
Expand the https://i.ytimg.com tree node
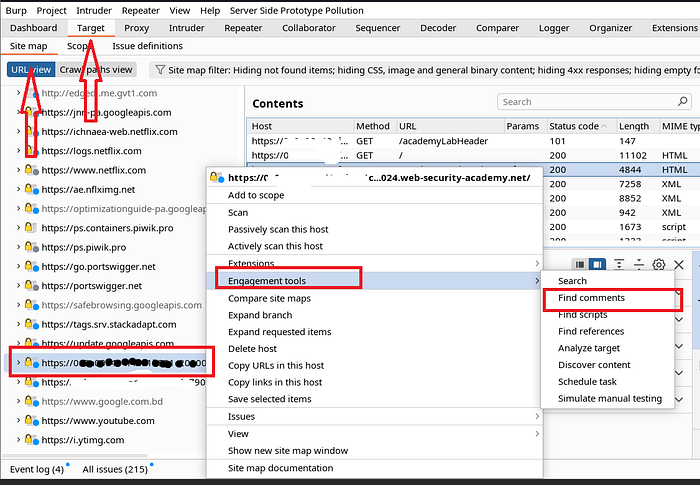[x=18, y=439]
